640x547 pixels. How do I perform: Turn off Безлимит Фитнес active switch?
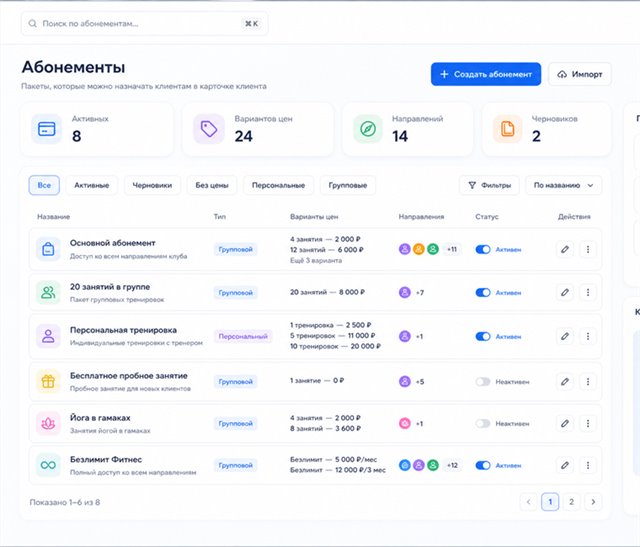coord(483,465)
